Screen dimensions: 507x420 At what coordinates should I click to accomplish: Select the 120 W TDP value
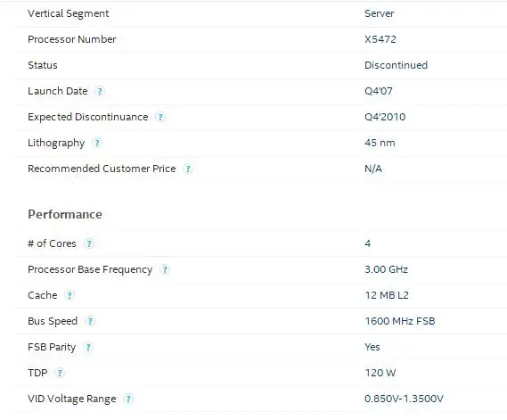pos(380,373)
